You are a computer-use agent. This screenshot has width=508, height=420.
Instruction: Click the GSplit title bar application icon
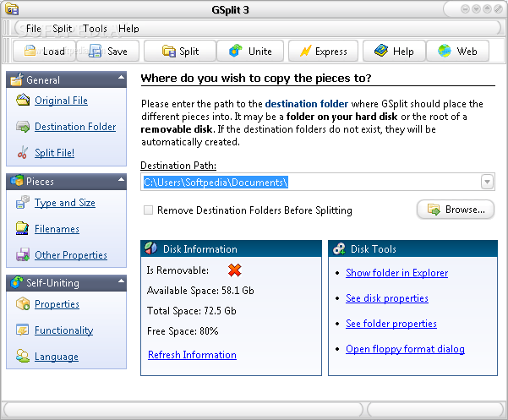[12, 9]
